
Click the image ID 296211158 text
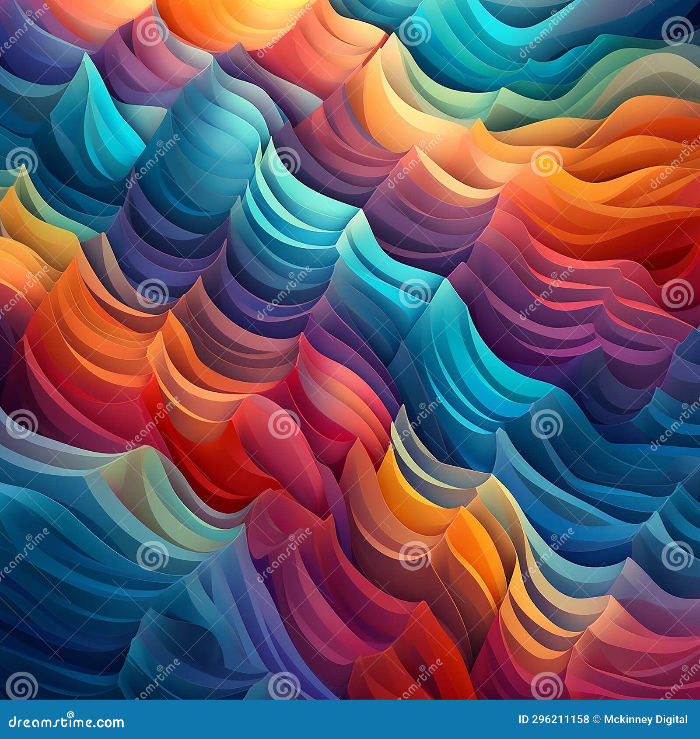[x=553, y=720]
